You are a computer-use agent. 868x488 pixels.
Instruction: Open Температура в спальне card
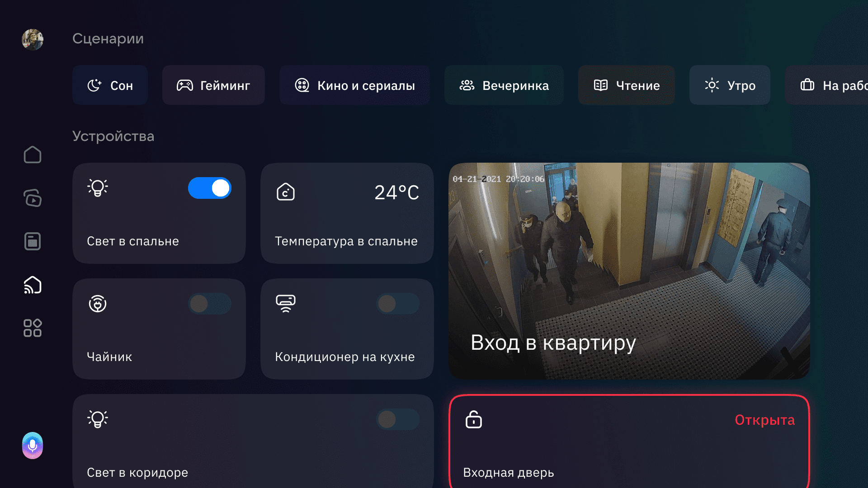[x=347, y=213]
